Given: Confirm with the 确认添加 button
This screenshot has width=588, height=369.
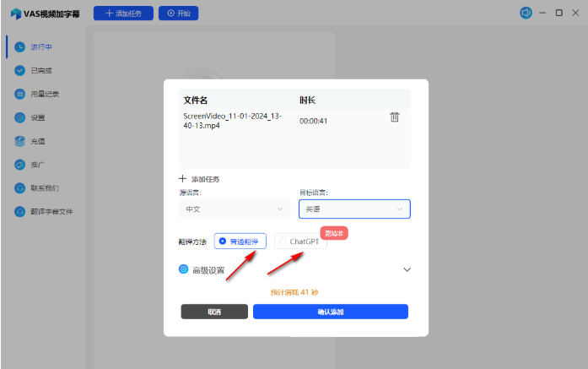Looking at the screenshot, I should 331,312.
